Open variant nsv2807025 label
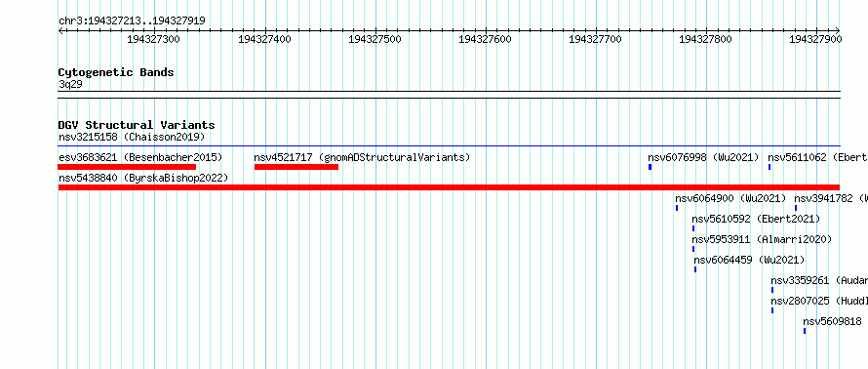This screenshot has height=369, width=868. point(819,301)
